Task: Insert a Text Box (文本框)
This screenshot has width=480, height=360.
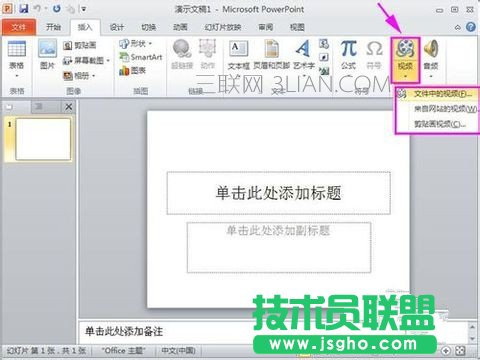Action: 239,55
